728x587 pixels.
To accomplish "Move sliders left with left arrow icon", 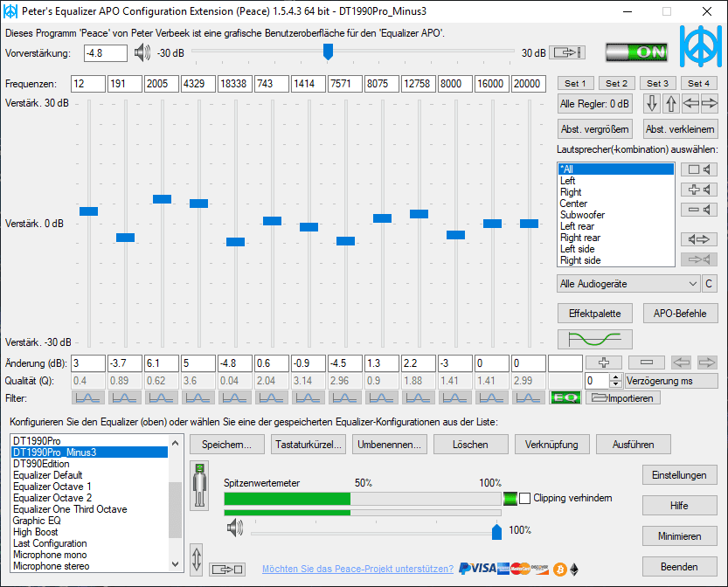I will click(x=690, y=103).
